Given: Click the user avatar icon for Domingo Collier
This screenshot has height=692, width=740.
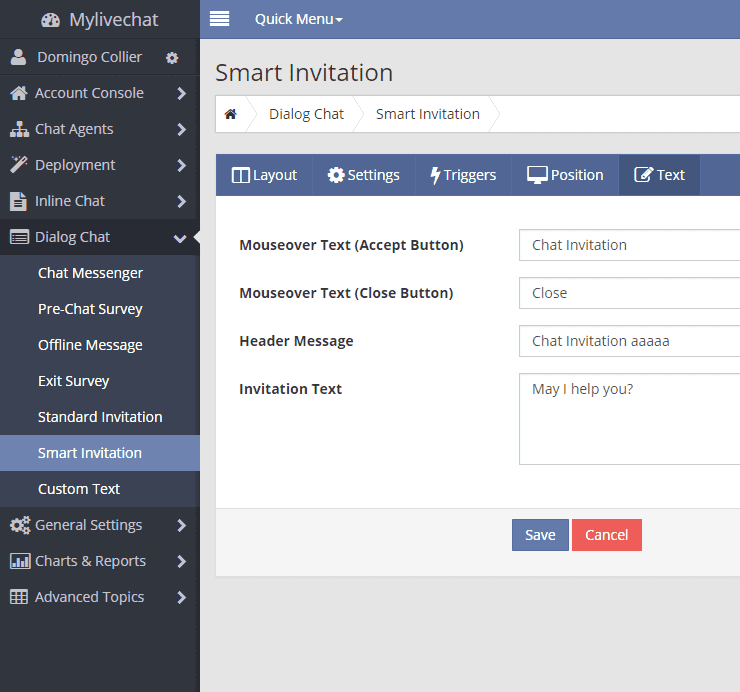Looking at the screenshot, I should click(18, 57).
